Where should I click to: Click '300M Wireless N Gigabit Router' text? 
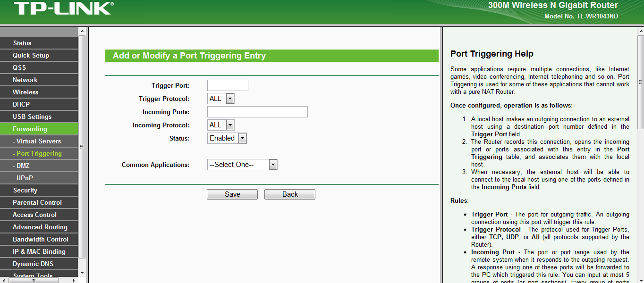point(553,5)
